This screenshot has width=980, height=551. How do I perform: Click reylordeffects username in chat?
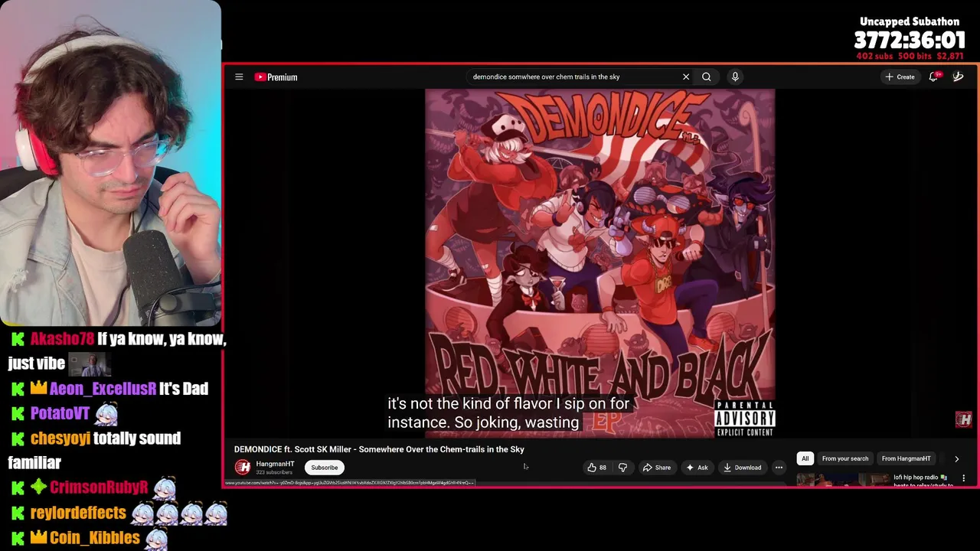pos(78,513)
